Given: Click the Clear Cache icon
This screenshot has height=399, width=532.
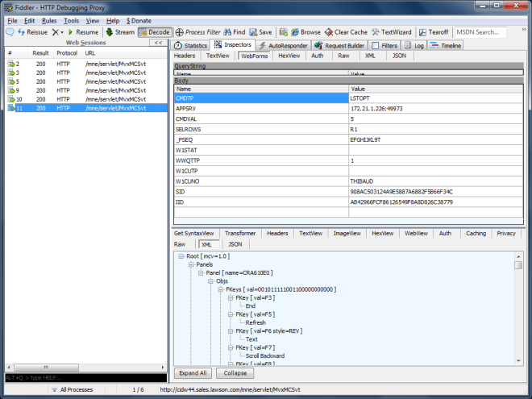Looking at the screenshot, I should [x=328, y=32].
